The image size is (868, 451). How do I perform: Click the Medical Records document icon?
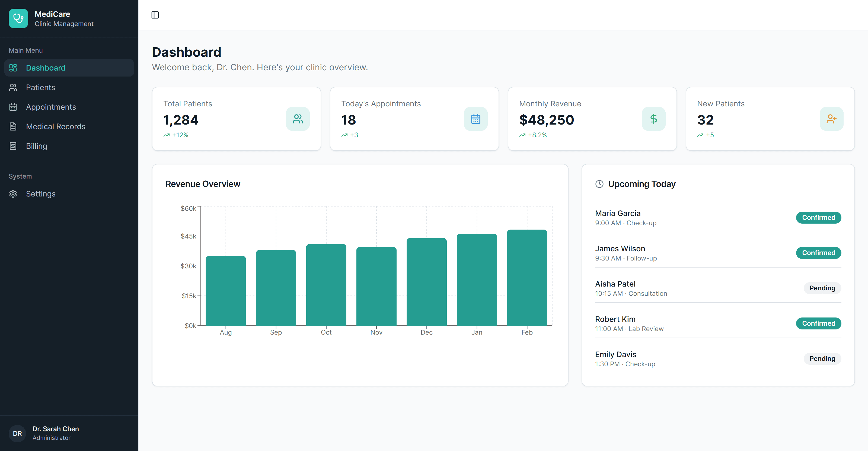[13, 126]
